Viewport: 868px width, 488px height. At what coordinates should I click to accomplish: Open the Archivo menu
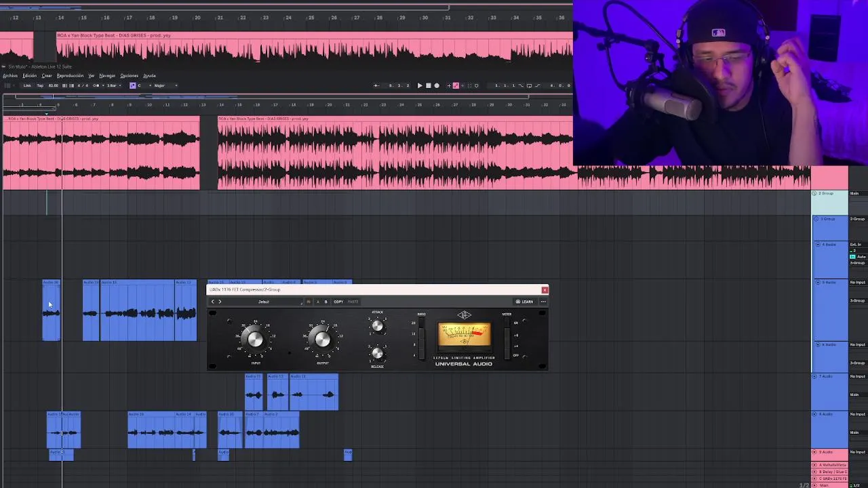pos(10,75)
